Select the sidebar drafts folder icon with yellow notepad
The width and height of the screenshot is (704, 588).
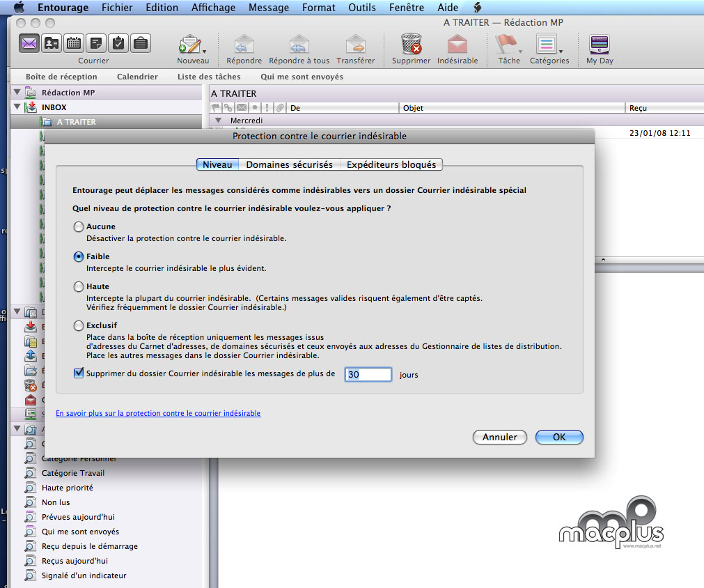pyautogui.click(x=31, y=341)
